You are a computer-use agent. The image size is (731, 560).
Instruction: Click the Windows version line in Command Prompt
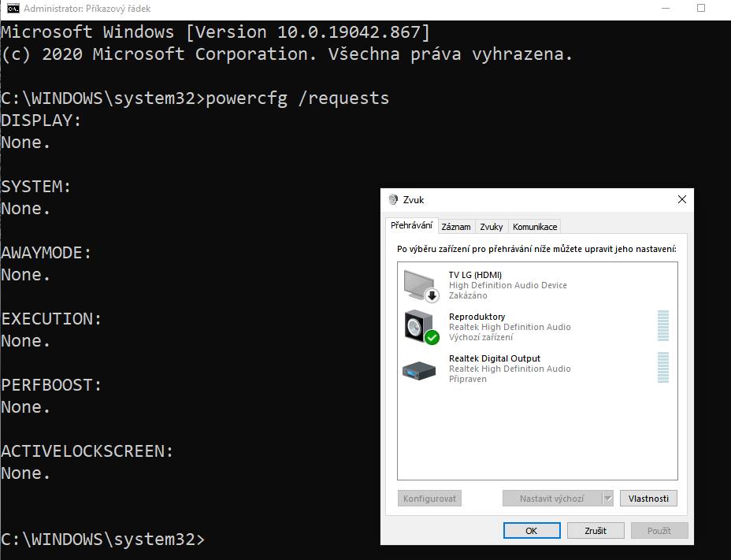coord(215,32)
